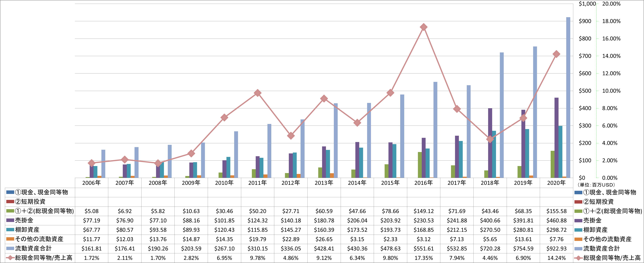This screenshot has width=644, height=263.
Task: Select the $68.35 cell for 2019年
Action: (x=523, y=211)
